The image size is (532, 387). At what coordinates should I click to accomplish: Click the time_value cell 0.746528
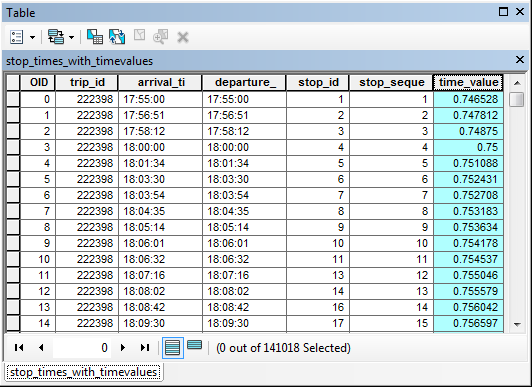click(468, 99)
